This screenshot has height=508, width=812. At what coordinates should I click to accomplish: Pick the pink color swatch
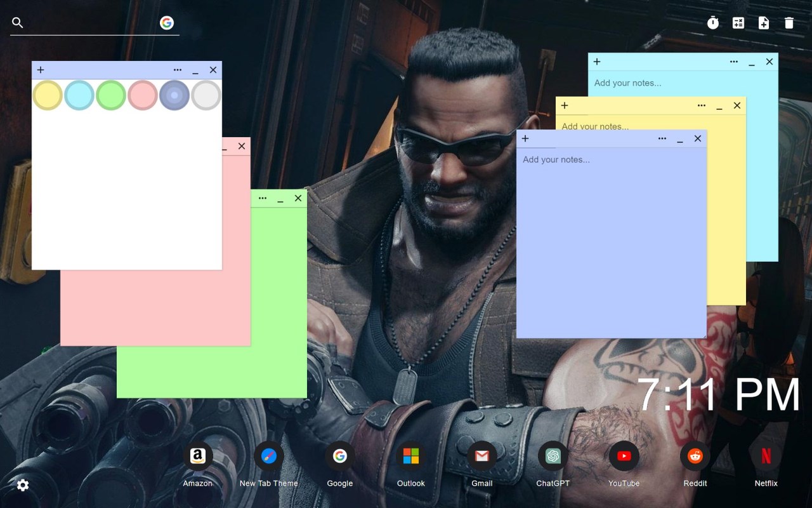point(143,95)
